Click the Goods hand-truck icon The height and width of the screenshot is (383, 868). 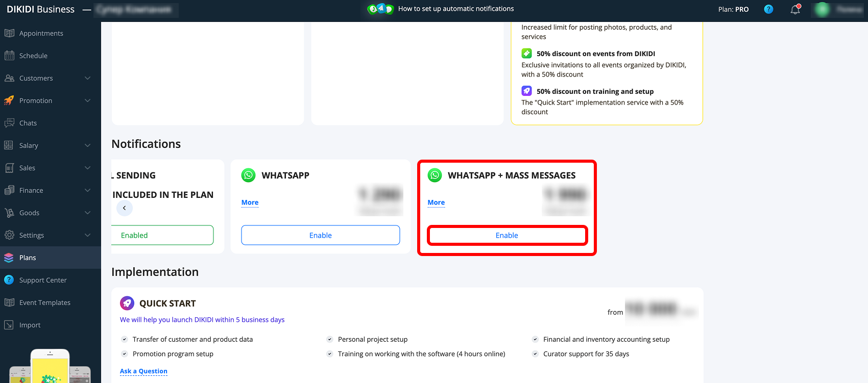point(9,213)
